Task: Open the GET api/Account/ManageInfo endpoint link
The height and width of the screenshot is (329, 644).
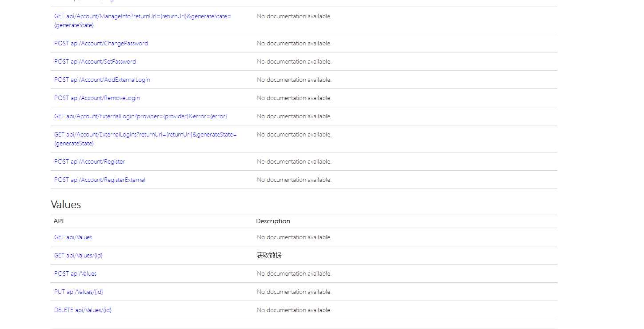Action: pos(143,20)
